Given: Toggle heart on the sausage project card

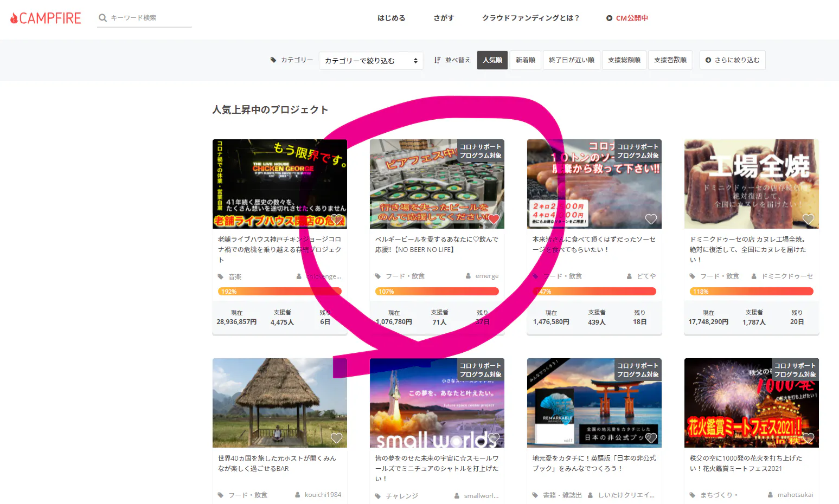Looking at the screenshot, I should coord(651,219).
